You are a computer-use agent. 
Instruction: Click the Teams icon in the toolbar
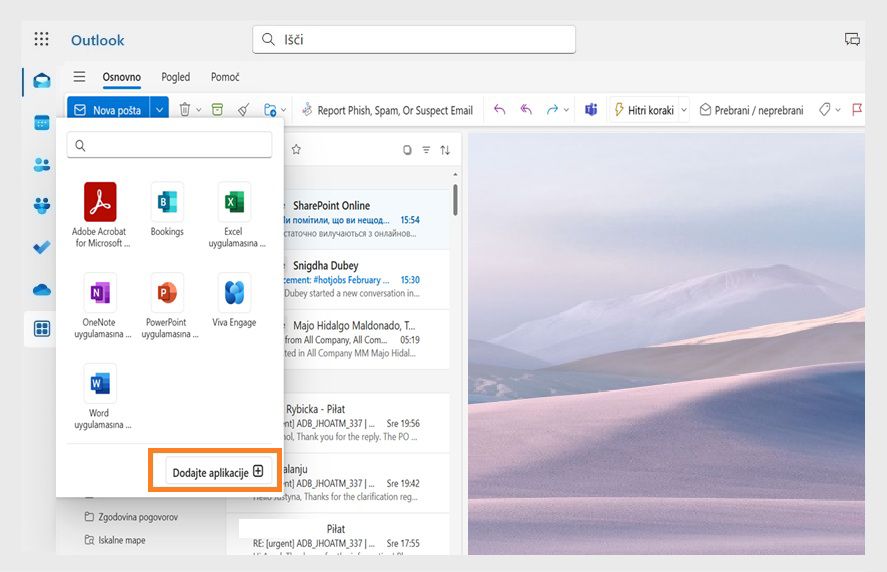591,110
